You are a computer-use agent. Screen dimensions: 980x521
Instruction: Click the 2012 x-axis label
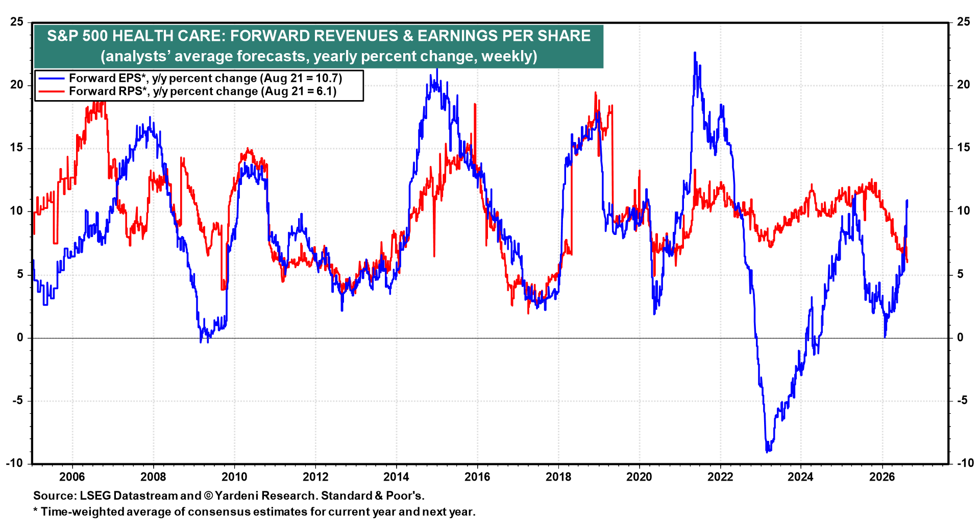[315, 477]
